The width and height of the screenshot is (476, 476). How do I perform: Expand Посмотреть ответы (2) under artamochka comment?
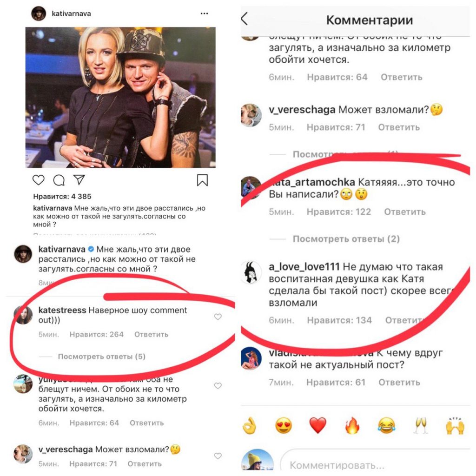tap(346, 239)
